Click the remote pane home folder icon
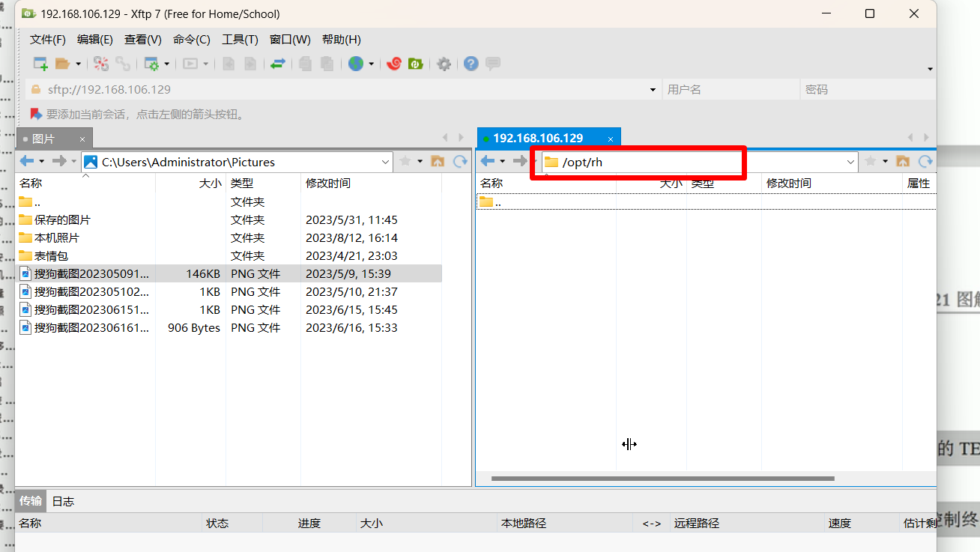The height and width of the screenshot is (552, 980). 903,161
